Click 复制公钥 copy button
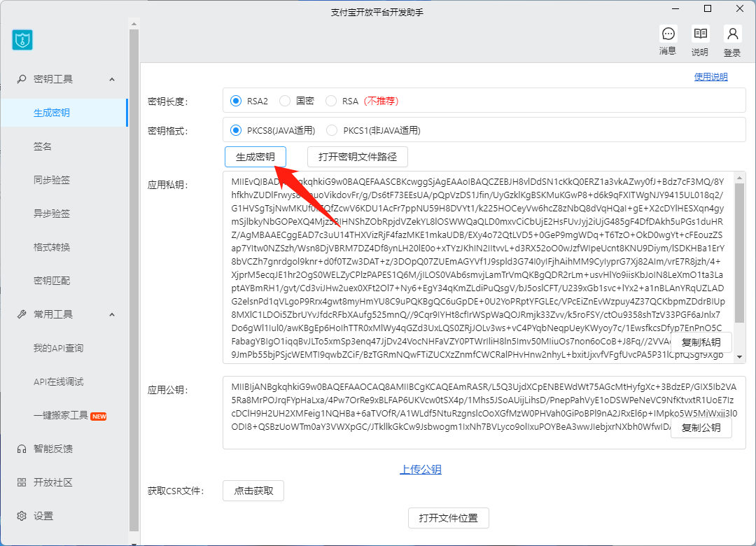The width and height of the screenshot is (756, 546). [701, 428]
